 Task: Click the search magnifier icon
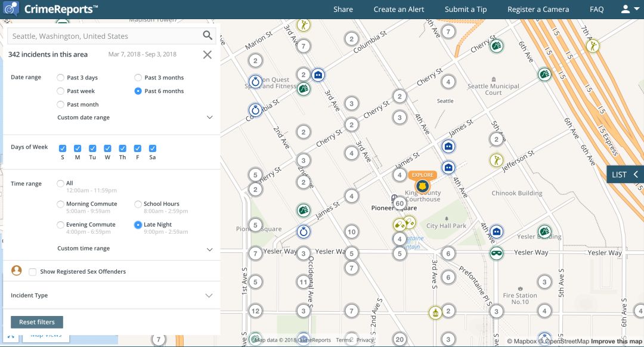pos(208,36)
